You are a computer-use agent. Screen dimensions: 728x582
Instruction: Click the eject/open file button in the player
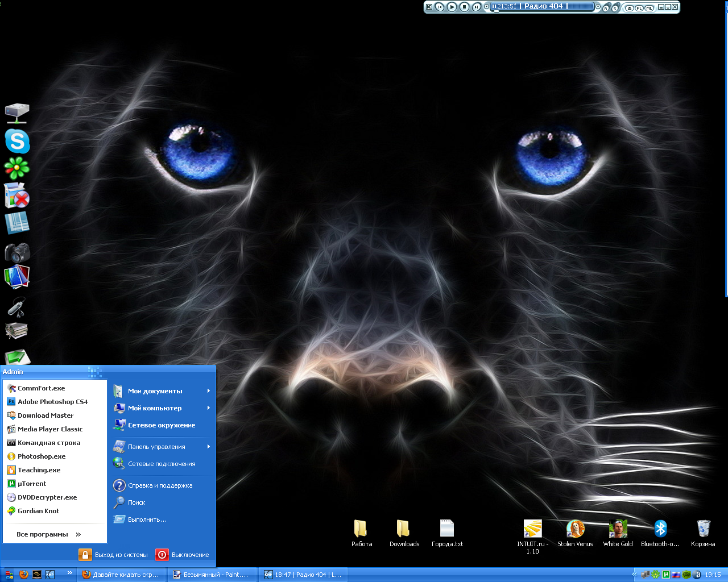point(630,8)
